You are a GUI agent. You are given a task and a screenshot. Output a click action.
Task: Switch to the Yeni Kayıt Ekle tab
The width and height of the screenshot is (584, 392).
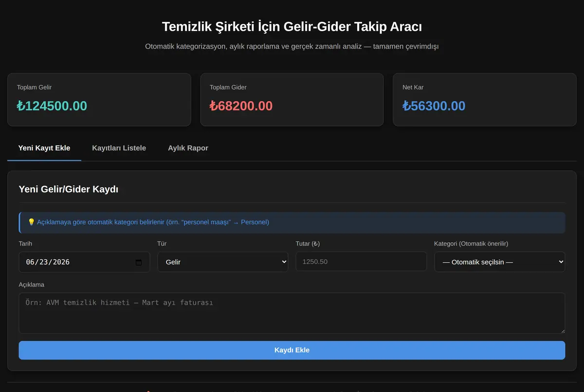(x=44, y=148)
